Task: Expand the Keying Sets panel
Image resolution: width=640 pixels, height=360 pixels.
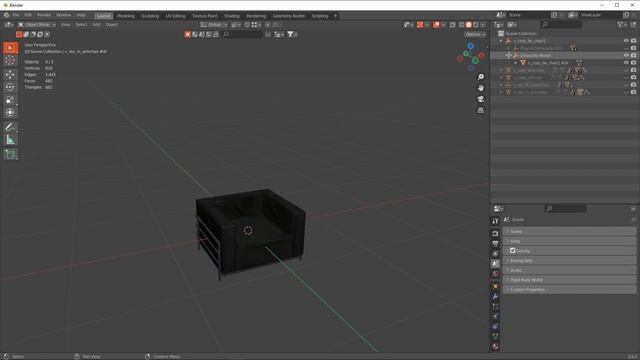Action: pos(570,260)
